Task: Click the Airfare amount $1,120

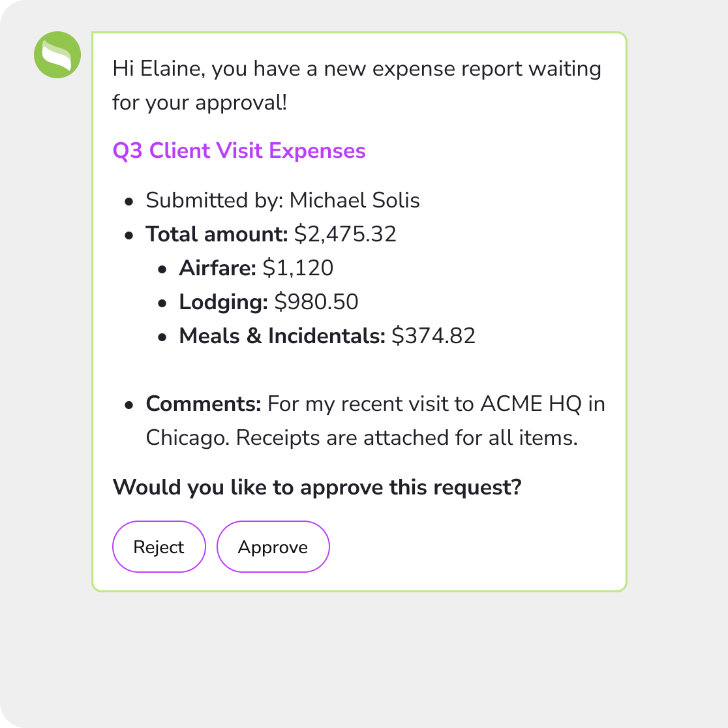Action: point(297,268)
